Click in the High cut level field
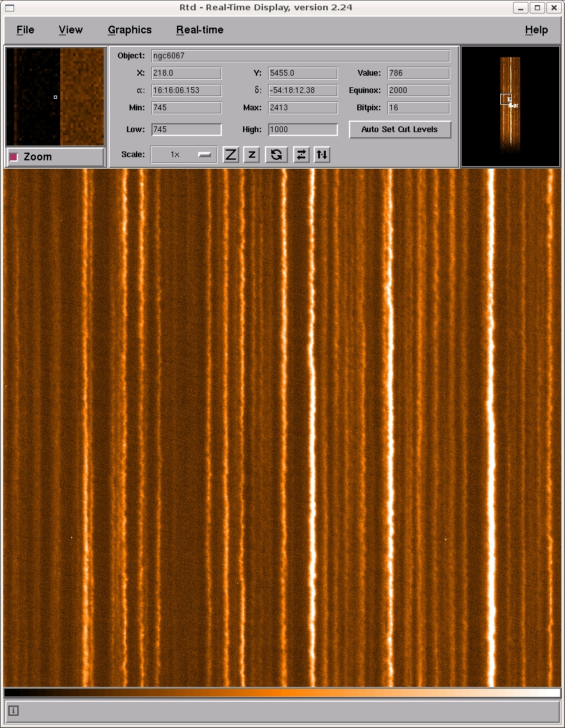Viewport: 565px width, 728px height. pyautogui.click(x=303, y=130)
